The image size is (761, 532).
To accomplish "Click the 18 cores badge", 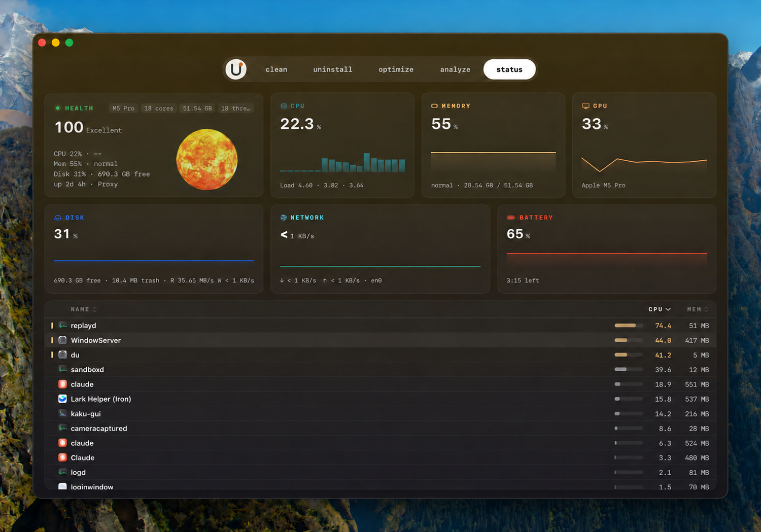I will pyautogui.click(x=158, y=109).
